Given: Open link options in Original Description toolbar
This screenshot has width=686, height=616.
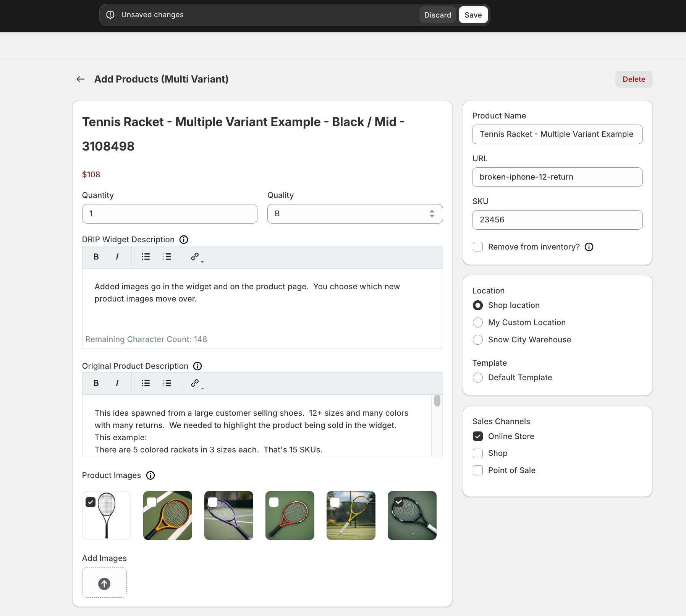Looking at the screenshot, I should tap(196, 383).
